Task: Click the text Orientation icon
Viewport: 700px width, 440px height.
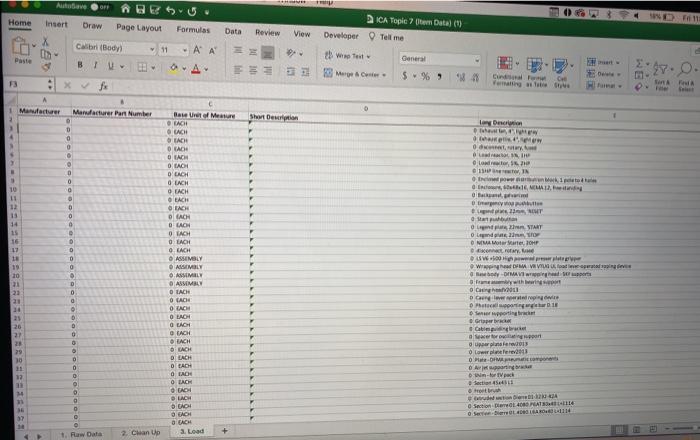Action: tap(292, 53)
